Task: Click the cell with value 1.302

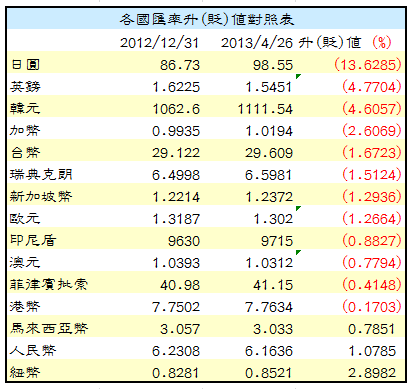Action: point(273,219)
